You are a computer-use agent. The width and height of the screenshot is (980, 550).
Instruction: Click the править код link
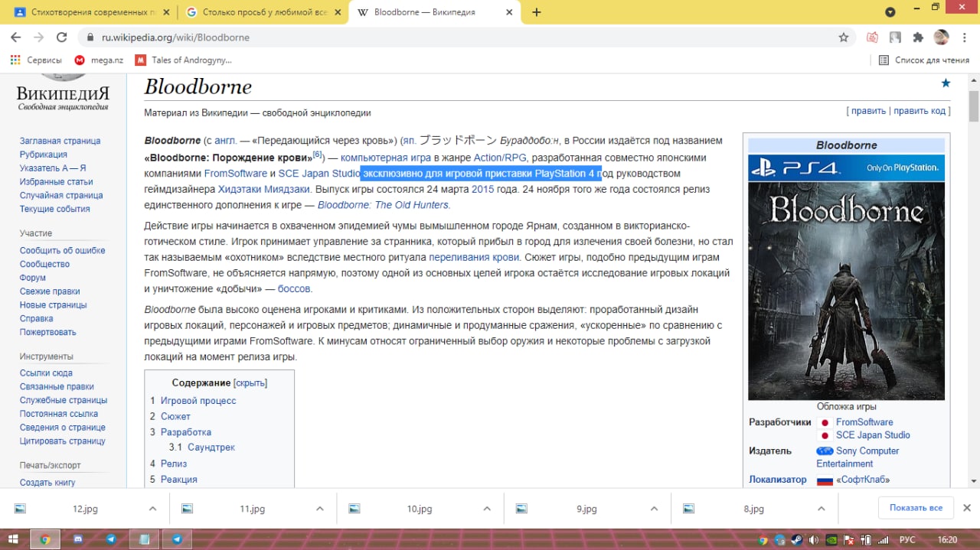920,111
